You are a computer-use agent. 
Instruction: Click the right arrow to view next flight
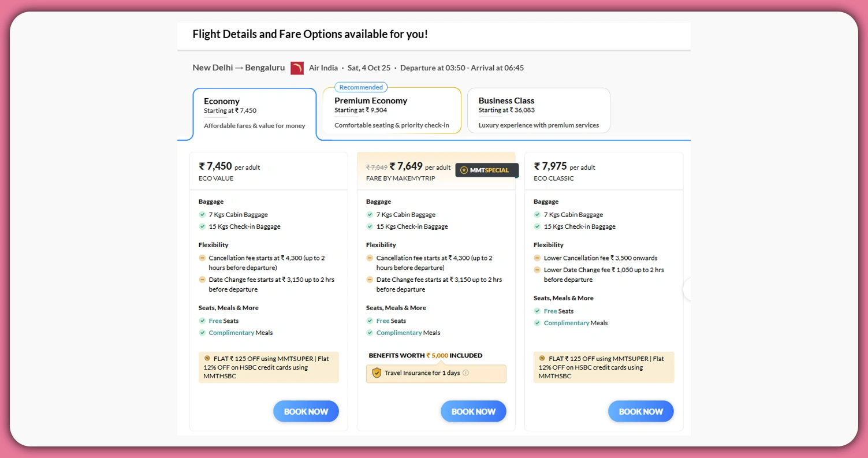pyautogui.click(x=687, y=289)
